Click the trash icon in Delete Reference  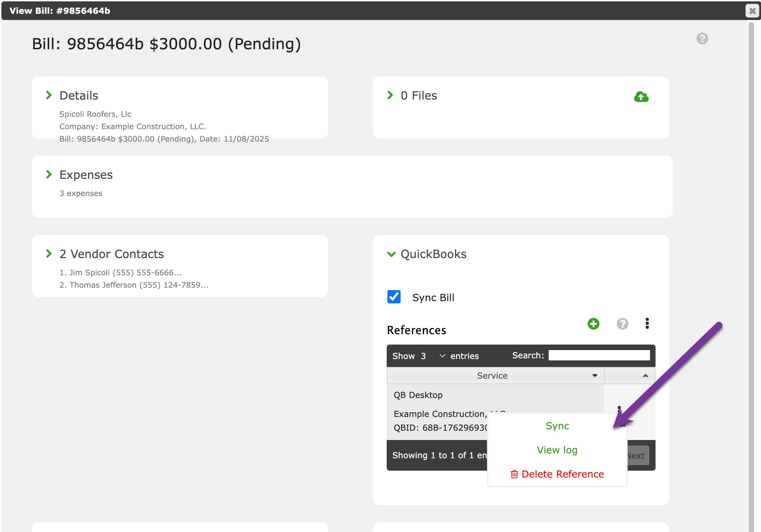point(514,474)
